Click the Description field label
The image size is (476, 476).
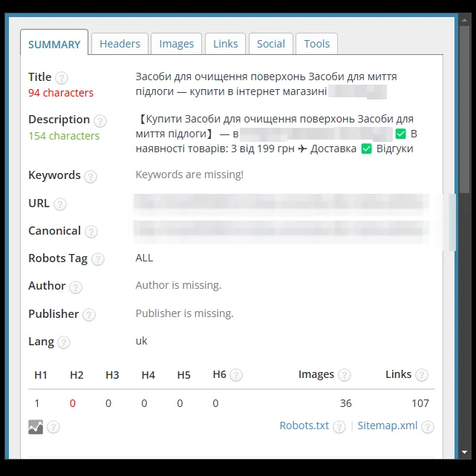point(59,120)
